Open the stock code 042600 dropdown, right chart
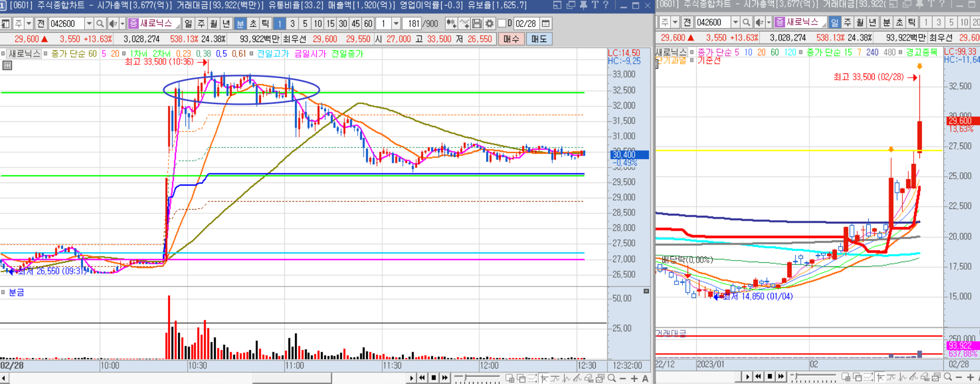The image size is (980, 384). coord(735,22)
